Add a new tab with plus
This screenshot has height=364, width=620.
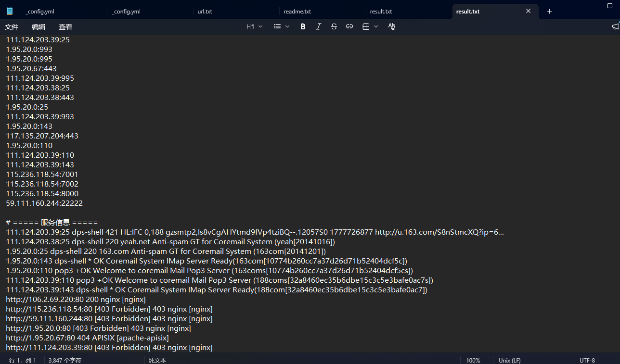coord(549,11)
